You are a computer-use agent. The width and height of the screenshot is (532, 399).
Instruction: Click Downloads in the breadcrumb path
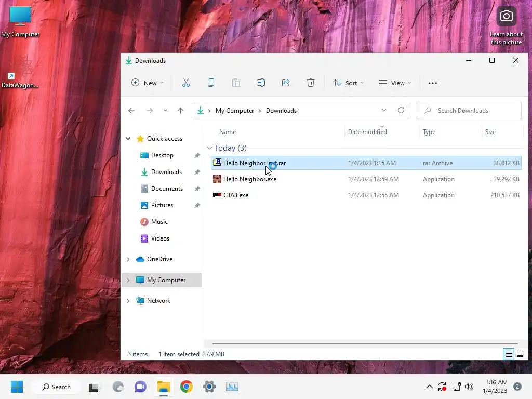pos(281,111)
